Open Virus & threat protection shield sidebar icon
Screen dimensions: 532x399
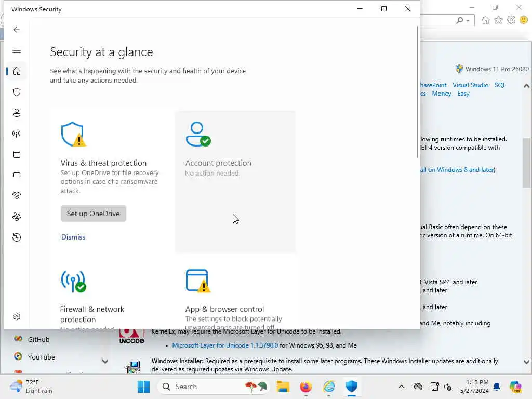16,92
